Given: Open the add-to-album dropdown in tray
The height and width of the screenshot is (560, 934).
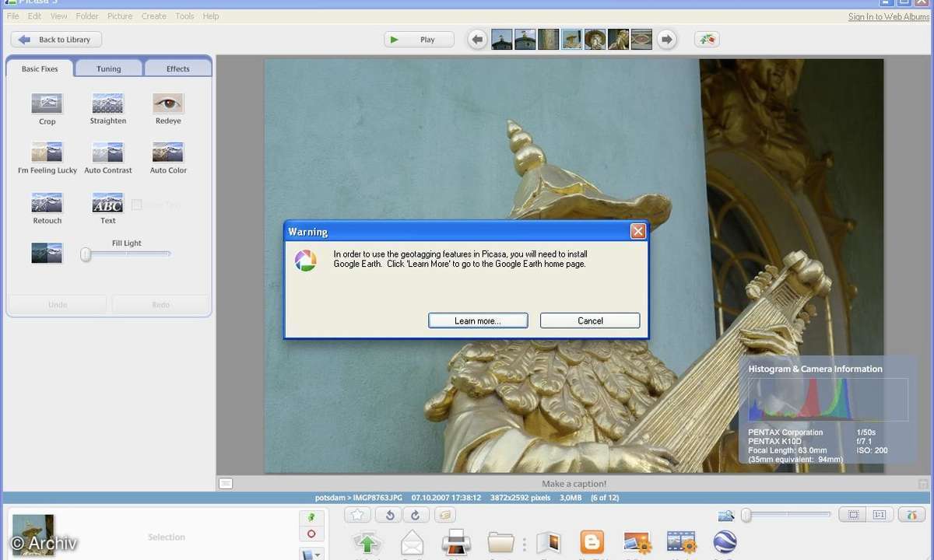Looking at the screenshot, I should coord(311,553).
